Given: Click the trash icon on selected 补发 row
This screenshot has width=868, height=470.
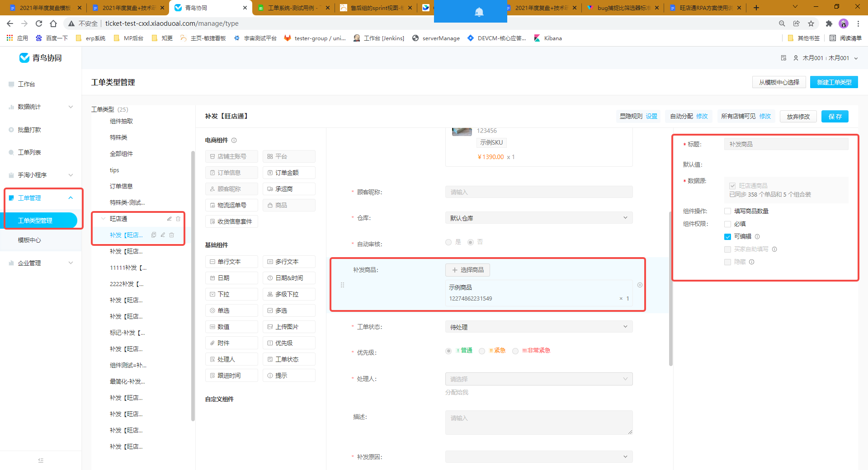Looking at the screenshot, I should [172, 235].
